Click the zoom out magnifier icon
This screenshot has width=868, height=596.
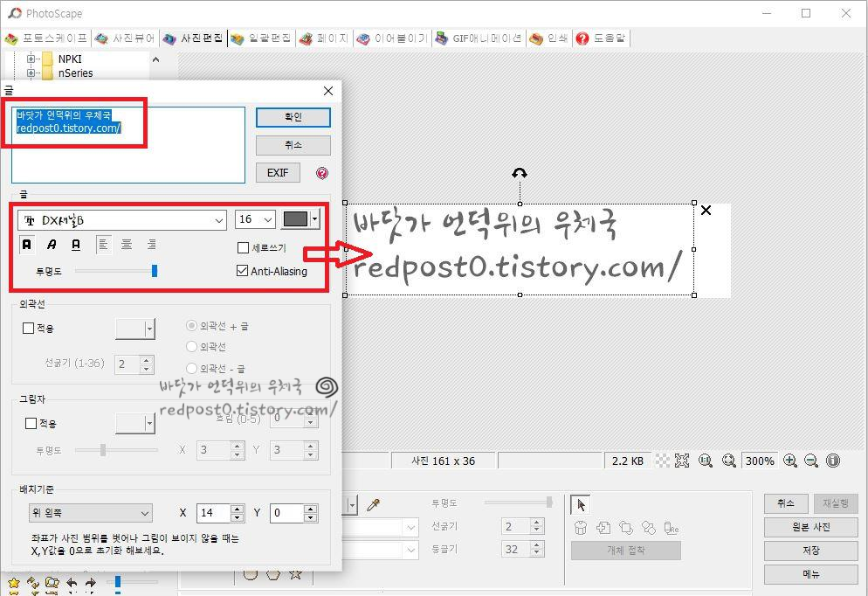[x=811, y=461]
